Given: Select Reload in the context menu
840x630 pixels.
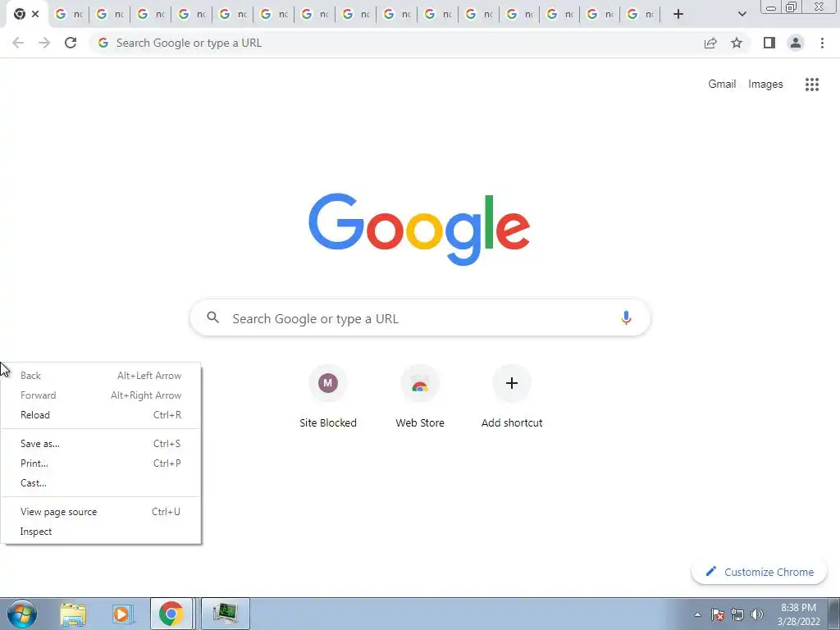Looking at the screenshot, I should click(101, 414).
